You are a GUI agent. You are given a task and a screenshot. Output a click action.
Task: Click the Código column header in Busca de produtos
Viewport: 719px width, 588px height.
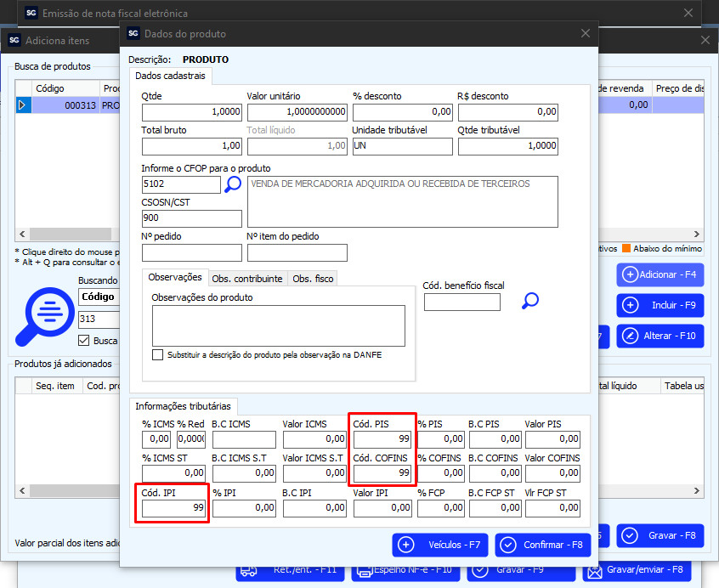click(x=65, y=88)
